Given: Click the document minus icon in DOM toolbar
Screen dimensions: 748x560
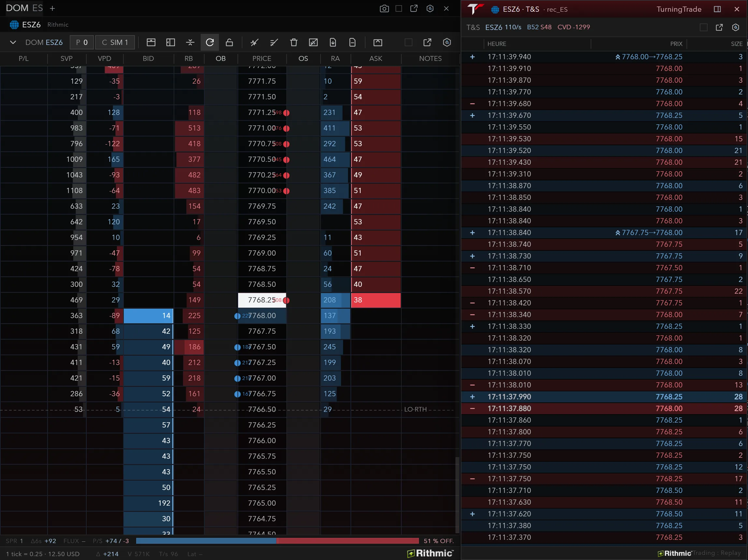Looking at the screenshot, I should pyautogui.click(x=352, y=42).
